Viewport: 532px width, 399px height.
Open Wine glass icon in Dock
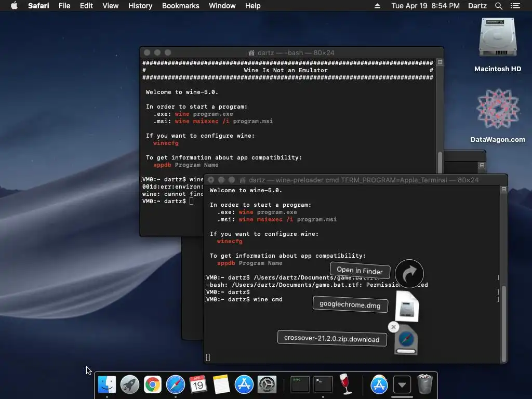pos(345,384)
